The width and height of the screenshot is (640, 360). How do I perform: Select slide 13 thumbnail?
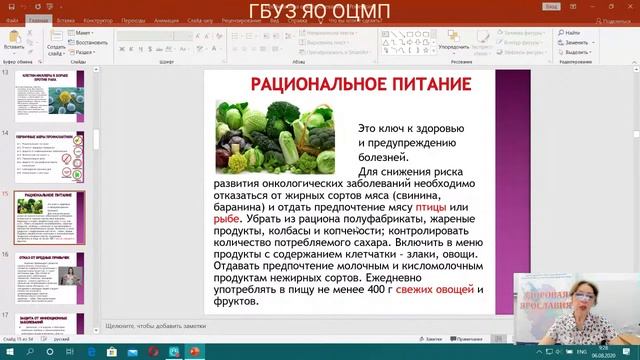tap(49, 96)
